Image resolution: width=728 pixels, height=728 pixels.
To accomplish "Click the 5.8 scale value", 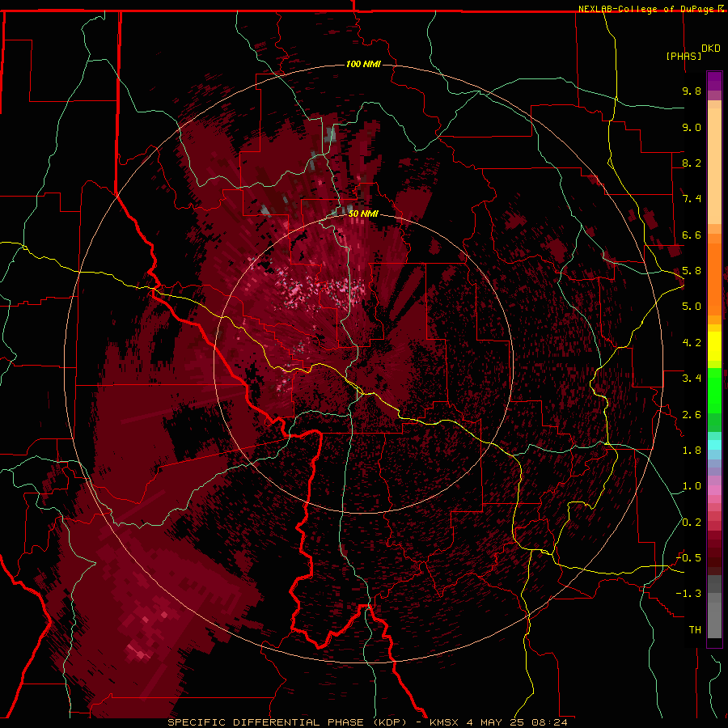I will coord(692,271).
